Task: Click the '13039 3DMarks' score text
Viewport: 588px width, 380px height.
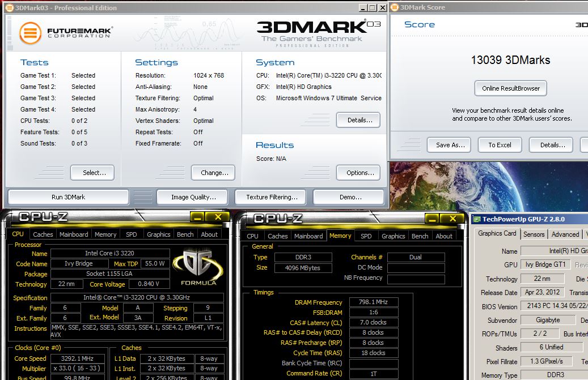Action: [510, 60]
